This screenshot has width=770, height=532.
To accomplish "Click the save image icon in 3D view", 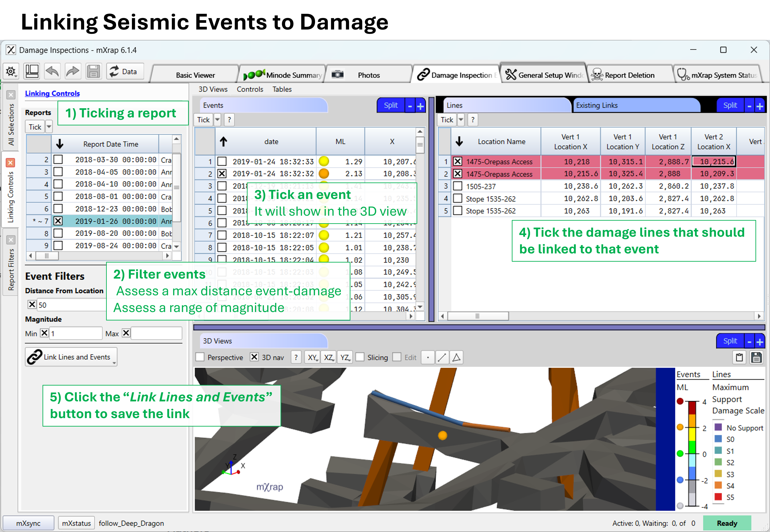I will point(756,357).
